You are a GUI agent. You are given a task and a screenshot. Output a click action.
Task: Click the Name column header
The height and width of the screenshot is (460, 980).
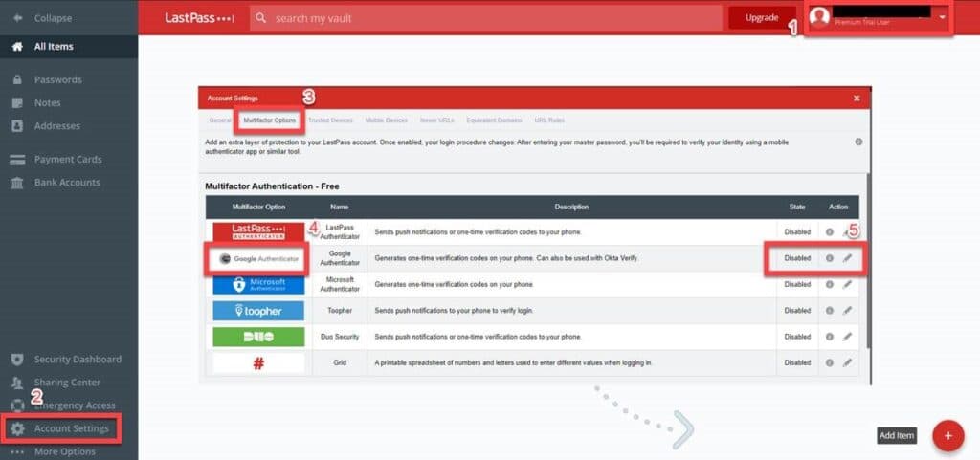pyautogui.click(x=340, y=208)
